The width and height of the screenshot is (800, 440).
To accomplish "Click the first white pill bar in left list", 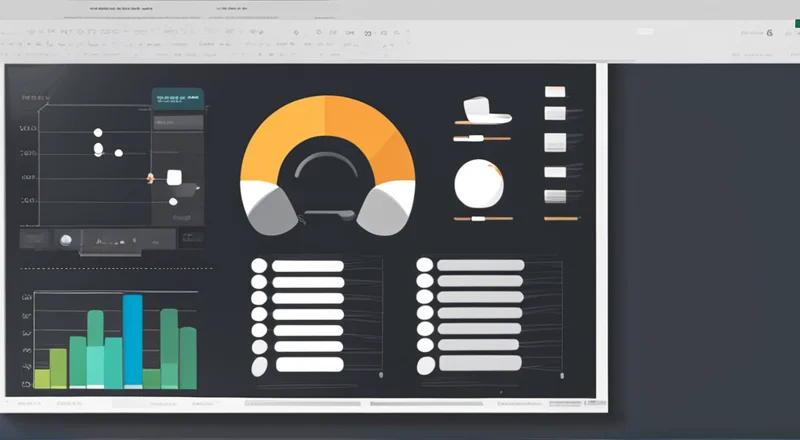I will (x=308, y=266).
